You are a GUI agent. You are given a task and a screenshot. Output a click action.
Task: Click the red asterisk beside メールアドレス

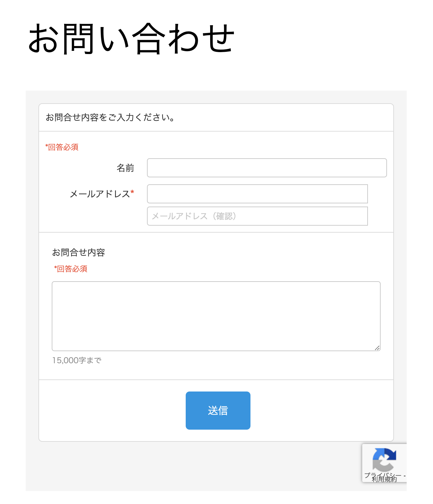pos(133,191)
